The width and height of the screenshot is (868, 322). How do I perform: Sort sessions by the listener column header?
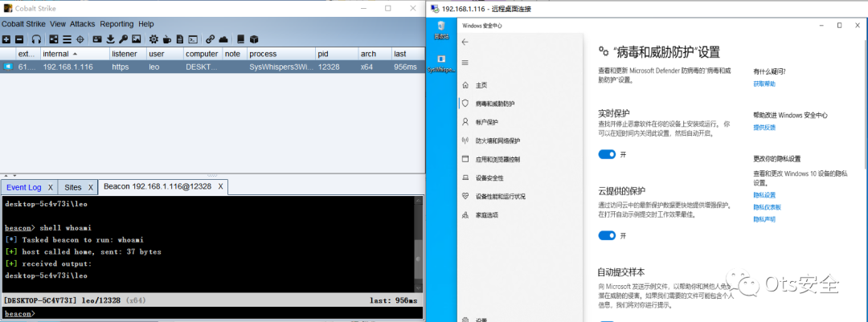point(128,54)
